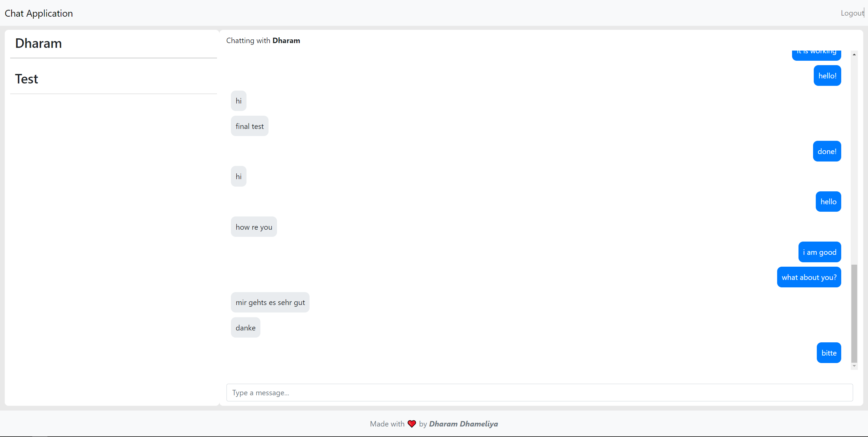This screenshot has height=437, width=868.
Task: Click the 'bitte' message bubble
Action: tap(829, 353)
